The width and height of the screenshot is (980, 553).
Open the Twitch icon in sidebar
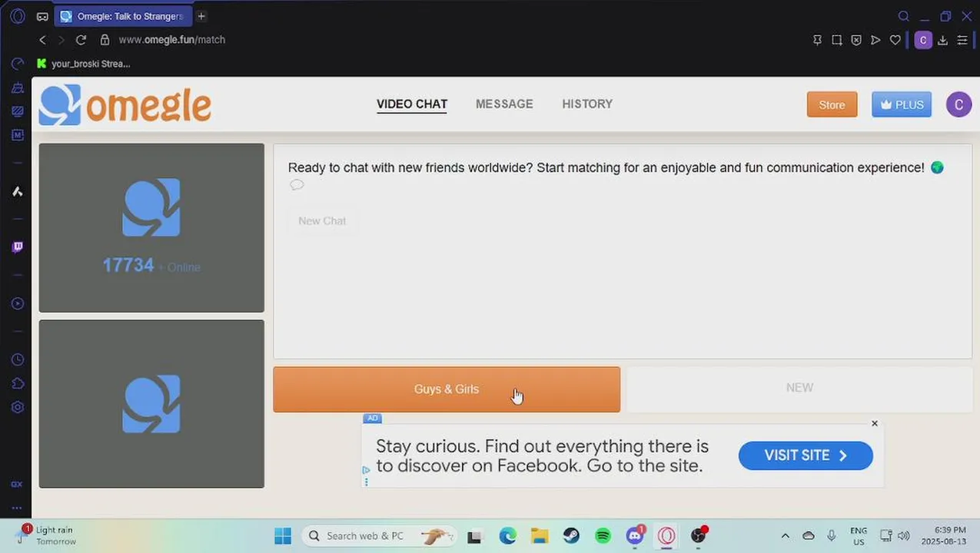[x=18, y=247]
